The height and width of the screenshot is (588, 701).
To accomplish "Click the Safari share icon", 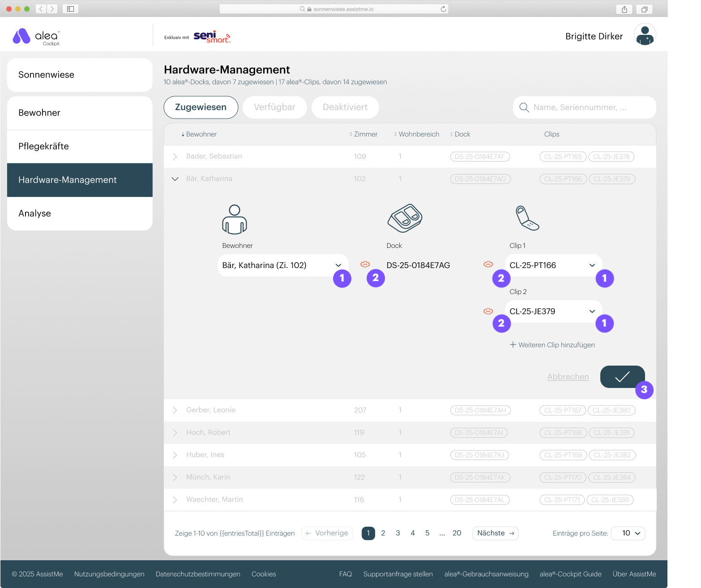I will (x=624, y=9).
